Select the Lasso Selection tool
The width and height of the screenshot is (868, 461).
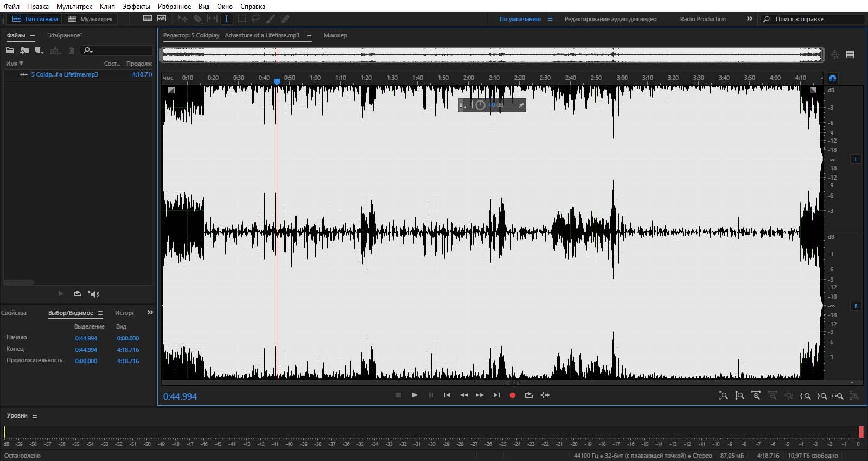coord(256,18)
